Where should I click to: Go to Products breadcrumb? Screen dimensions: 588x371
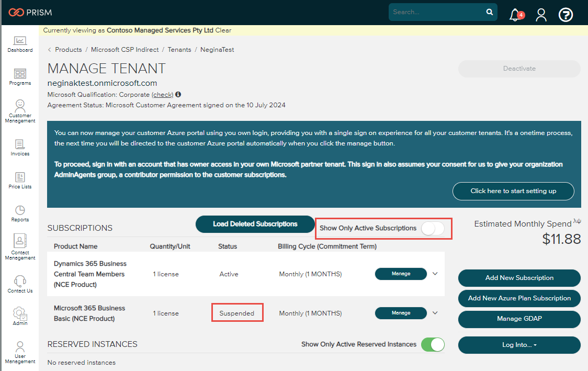click(x=68, y=50)
